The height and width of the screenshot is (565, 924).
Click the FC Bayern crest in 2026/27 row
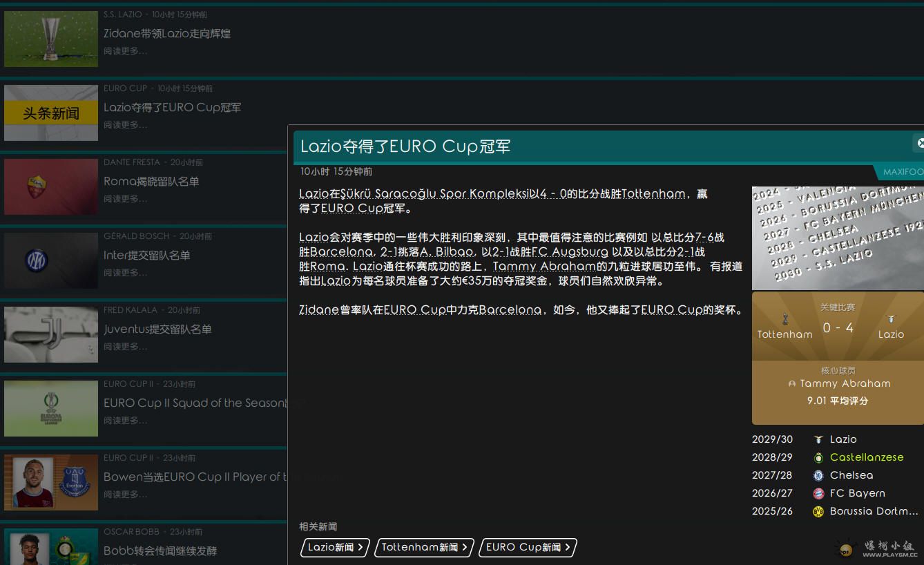pos(818,493)
